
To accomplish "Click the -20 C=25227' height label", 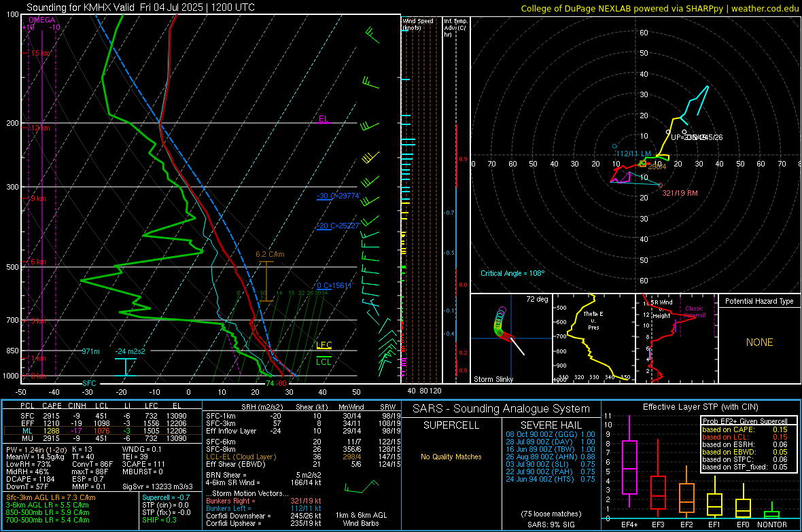I will click(338, 226).
